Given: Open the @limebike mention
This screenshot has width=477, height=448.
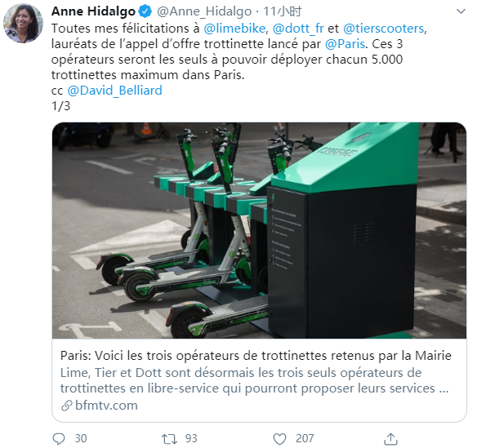Looking at the screenshot, I should [x=234, y=29].
